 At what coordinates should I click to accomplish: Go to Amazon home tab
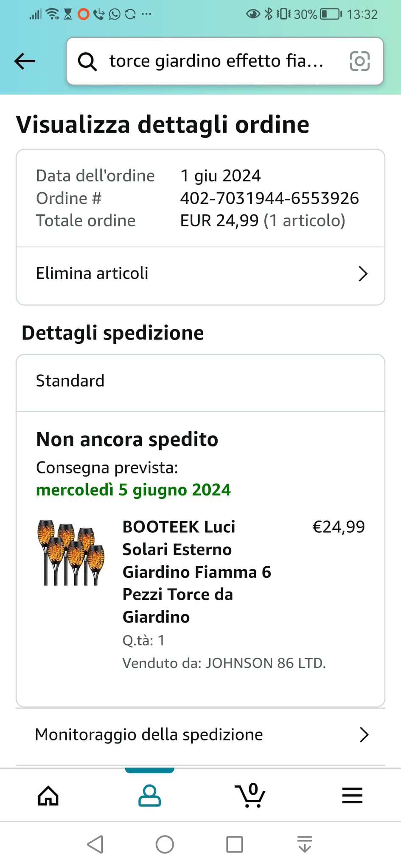click(48, 796)
